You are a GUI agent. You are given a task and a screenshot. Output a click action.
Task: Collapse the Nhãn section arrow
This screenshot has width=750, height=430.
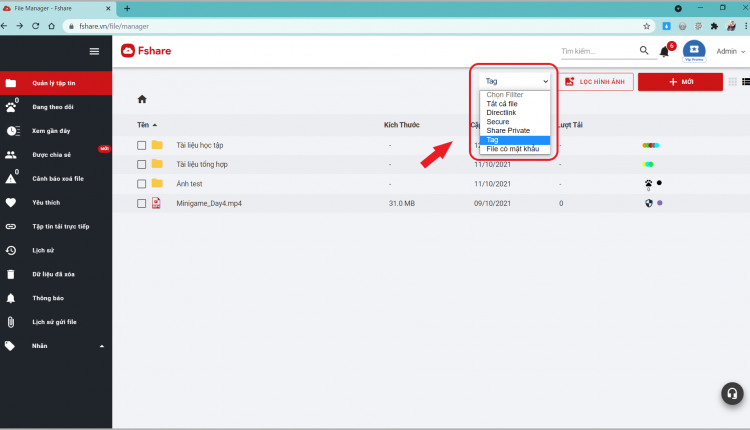(x=101, y=346)
